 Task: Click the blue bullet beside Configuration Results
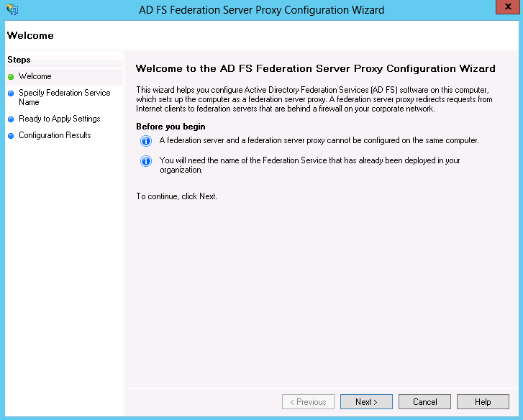click(x=11, y=136)
